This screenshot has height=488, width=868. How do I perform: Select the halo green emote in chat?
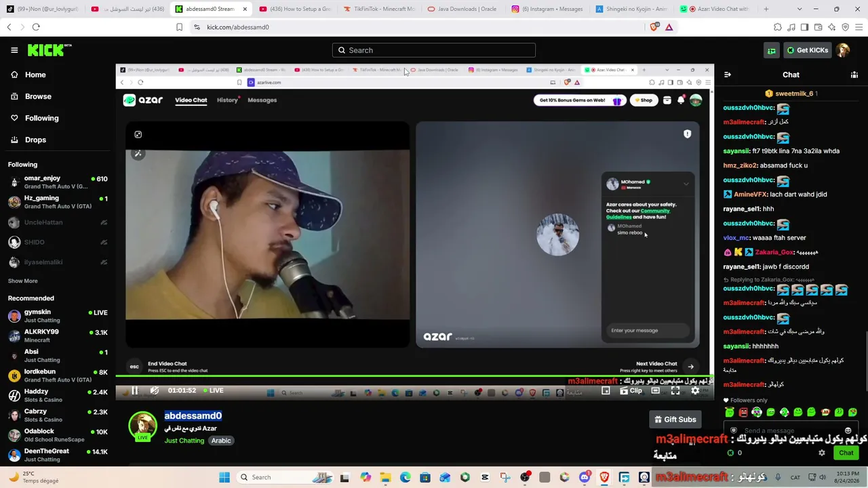pyautogui.click(x=729, y=412)
